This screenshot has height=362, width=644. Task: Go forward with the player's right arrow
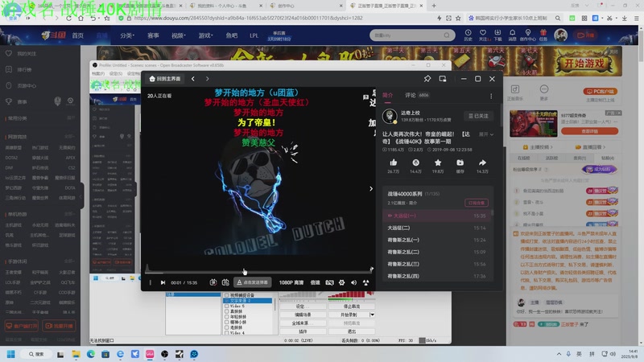[208, 79]
